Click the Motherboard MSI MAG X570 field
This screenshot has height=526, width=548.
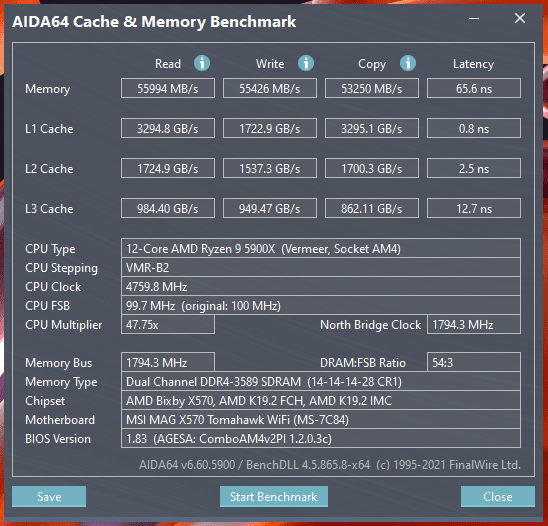[321, 419]
